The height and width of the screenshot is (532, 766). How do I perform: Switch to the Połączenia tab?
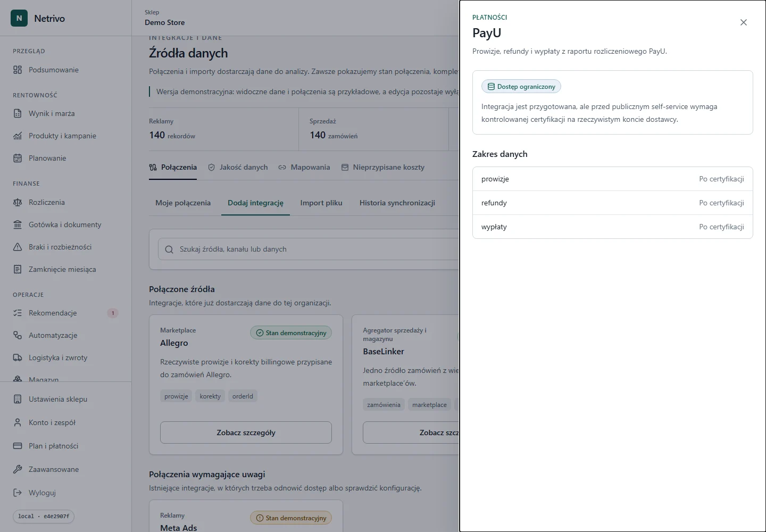pos(173,167)
